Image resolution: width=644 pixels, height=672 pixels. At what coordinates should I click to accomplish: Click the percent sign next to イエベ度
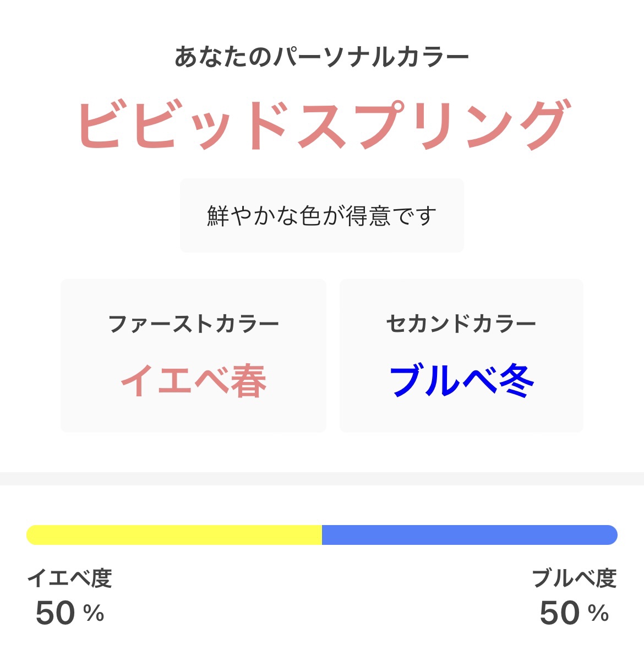(95, 613)
